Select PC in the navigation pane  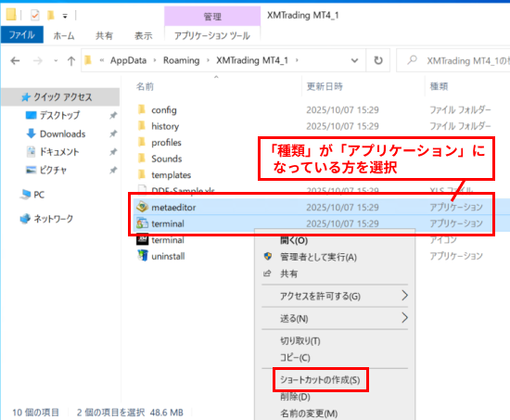32,195
